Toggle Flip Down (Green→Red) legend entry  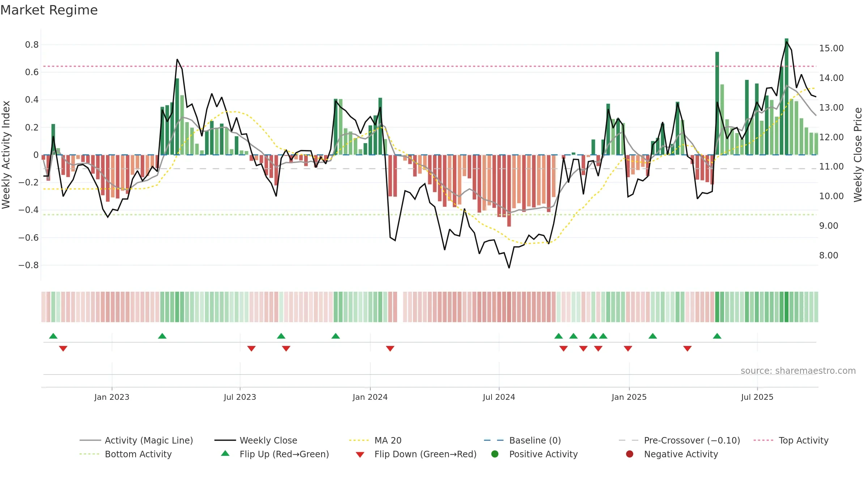coord(416,454)
